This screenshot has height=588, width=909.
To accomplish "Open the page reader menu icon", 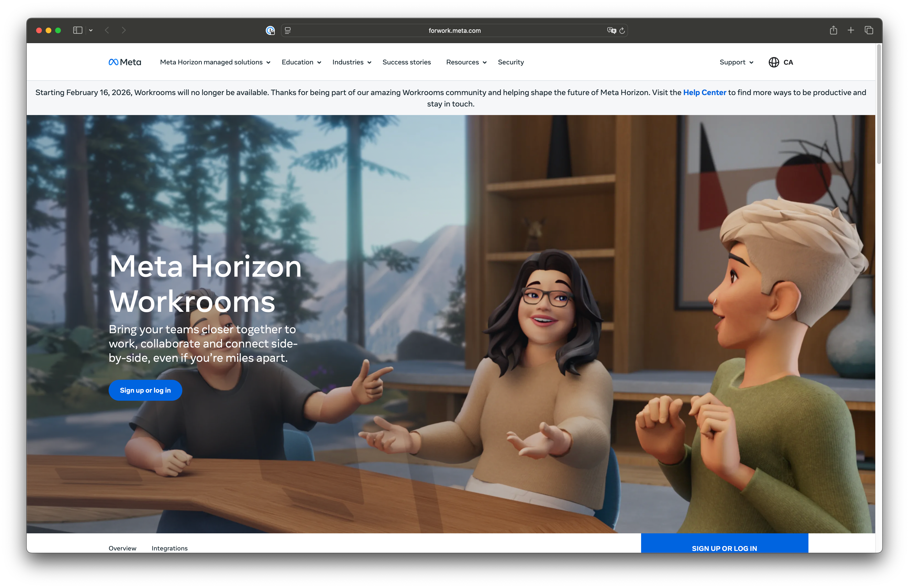I will point(288,31).
